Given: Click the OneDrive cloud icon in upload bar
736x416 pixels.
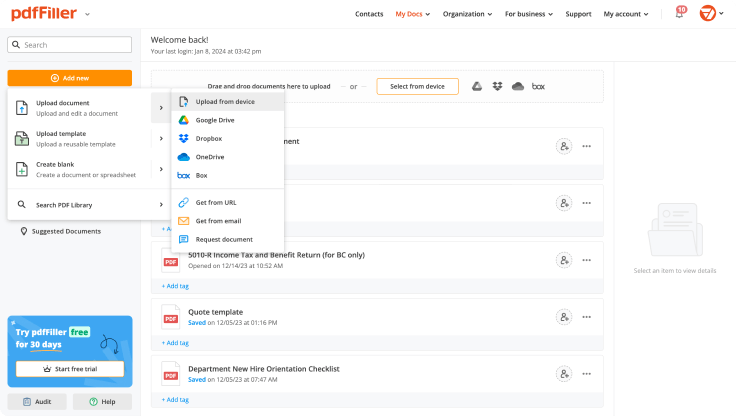Looking at the screenshot, I should (517, 87).
